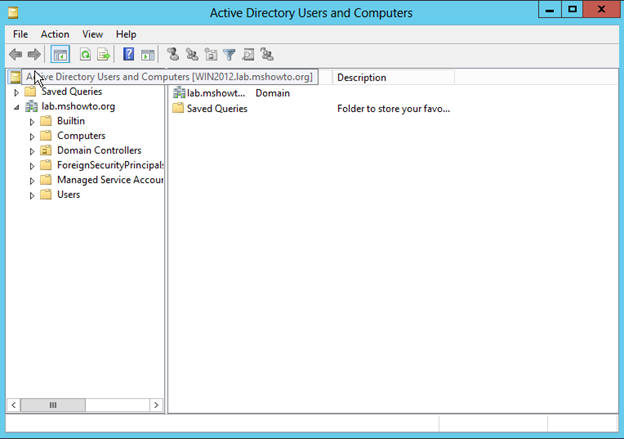
Task: Click the Computers folder icon
Action: click(x=46, y=136)
